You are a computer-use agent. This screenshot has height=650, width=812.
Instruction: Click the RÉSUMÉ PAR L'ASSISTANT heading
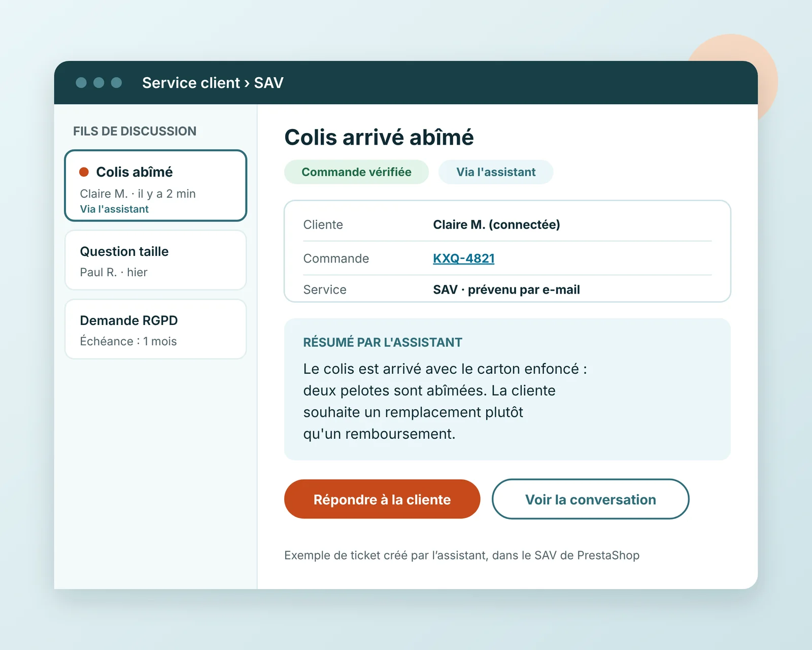pos(383,342)
